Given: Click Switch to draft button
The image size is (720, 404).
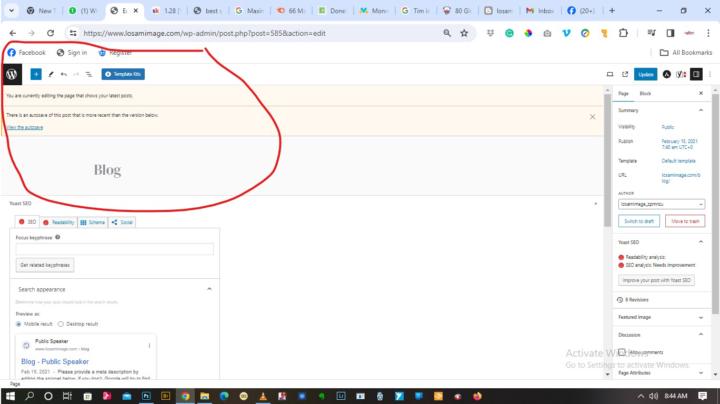Looking at the screenshot, I should coord(639,221).
